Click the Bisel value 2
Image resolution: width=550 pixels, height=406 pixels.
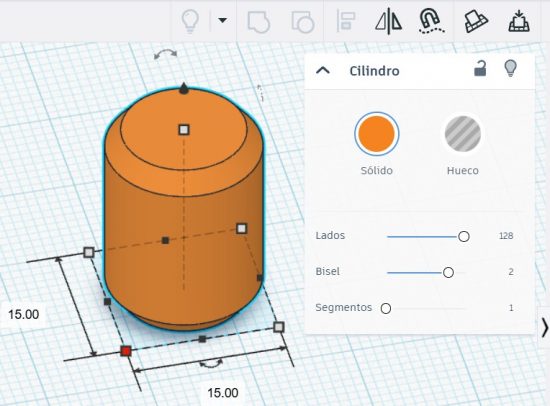[511, 272]
